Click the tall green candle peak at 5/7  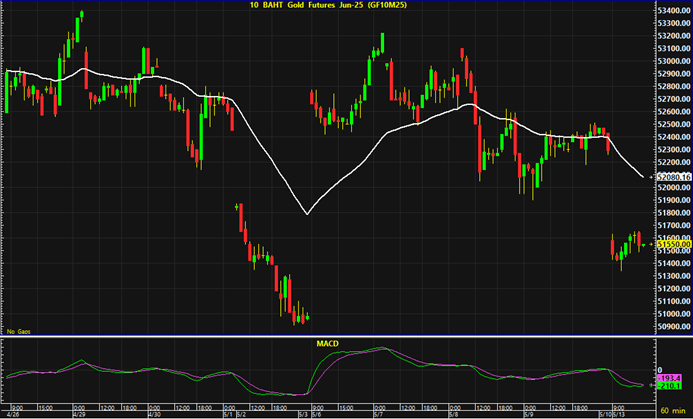point(382,42)
